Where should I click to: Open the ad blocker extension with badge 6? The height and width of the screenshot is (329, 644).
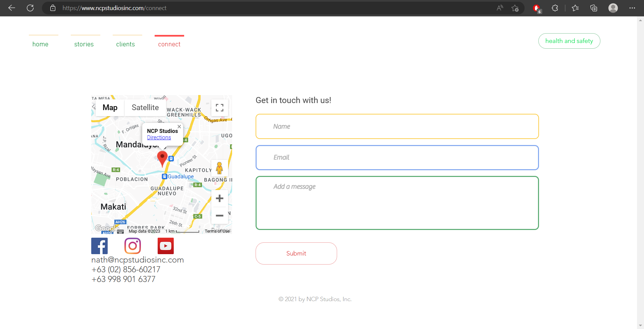tap(537, 8)
